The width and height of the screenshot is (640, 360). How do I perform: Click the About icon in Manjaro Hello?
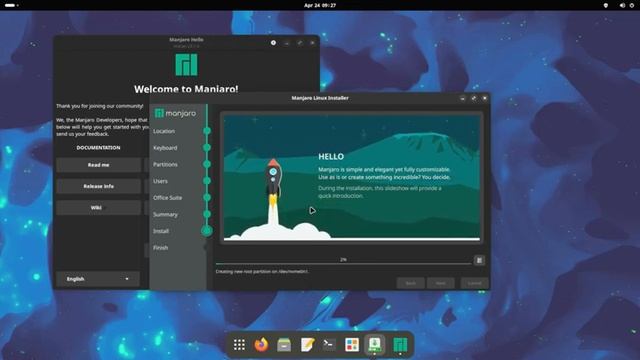273,43
